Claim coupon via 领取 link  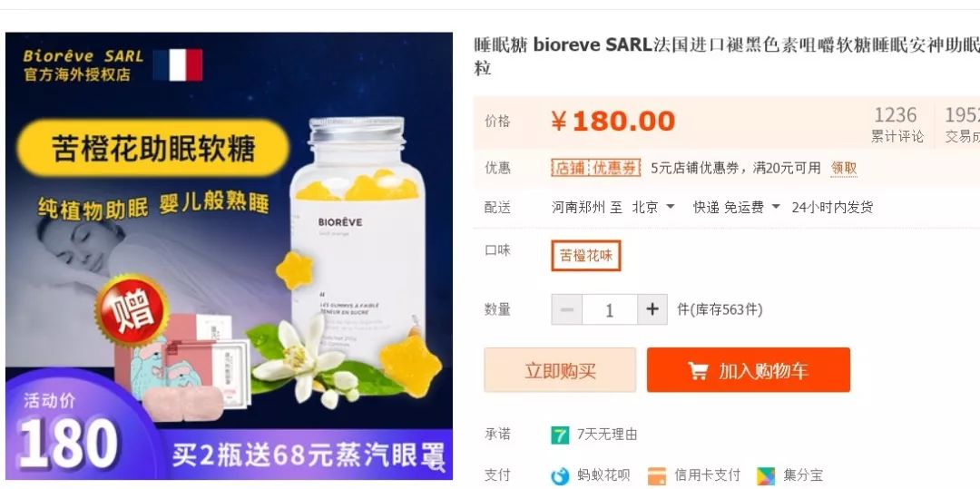843,167
